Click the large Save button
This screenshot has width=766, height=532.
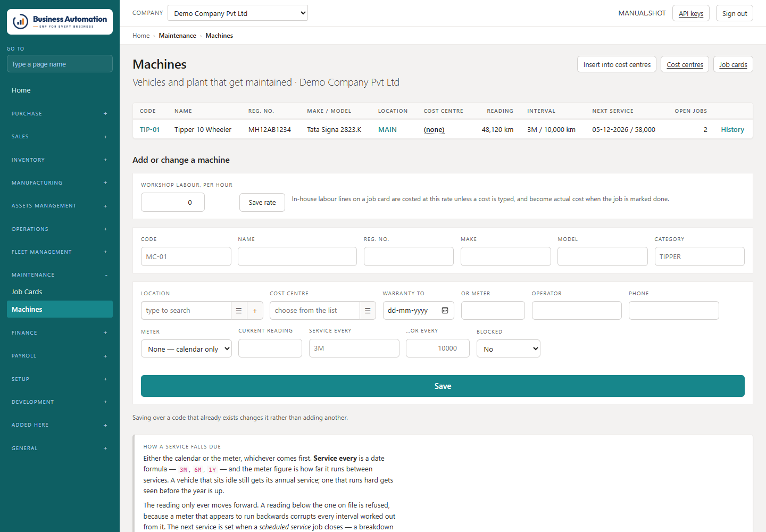point(443,386)
